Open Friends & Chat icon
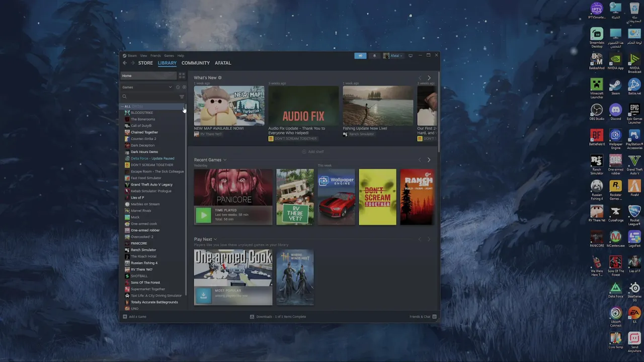Screen dimensions: 644x362 click(x=434, y=317)
